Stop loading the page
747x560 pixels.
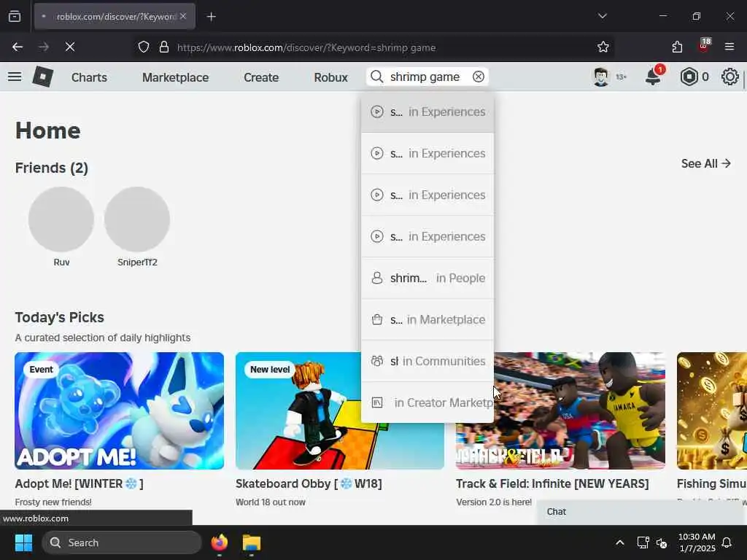point(70,47)
